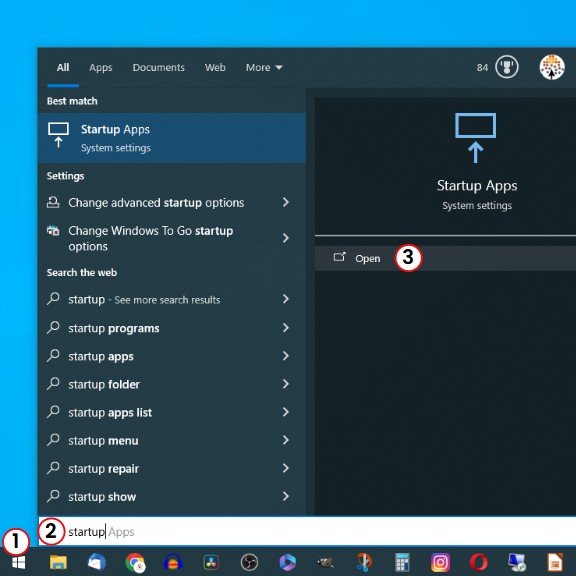Click the Startup Apps title in preview pane
This screenshot has height=576, width=576.
tap(477, 186)
